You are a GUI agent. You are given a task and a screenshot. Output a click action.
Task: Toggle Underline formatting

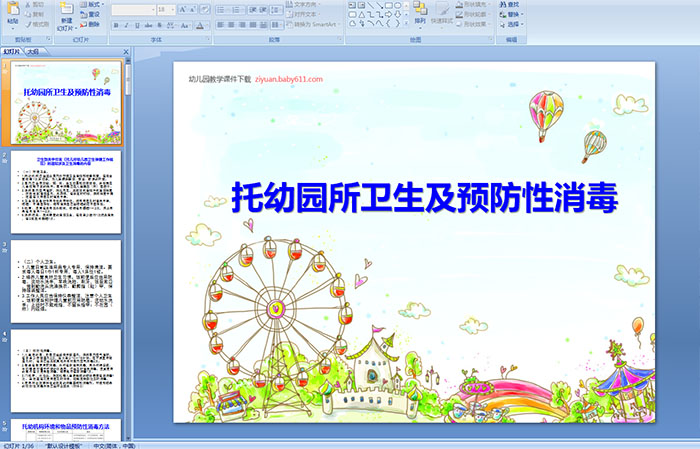click(137, 25)
